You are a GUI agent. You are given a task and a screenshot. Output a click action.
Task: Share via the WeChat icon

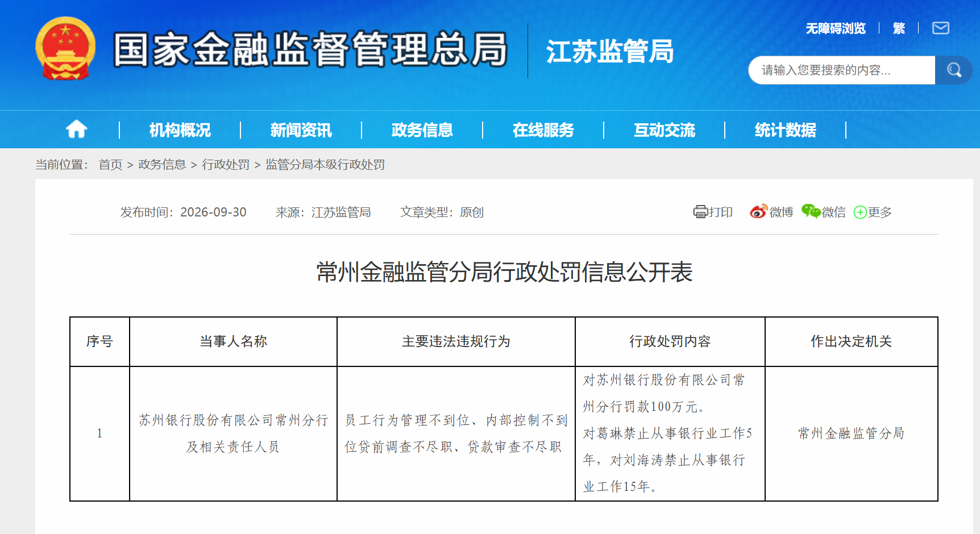pos(811,211)
